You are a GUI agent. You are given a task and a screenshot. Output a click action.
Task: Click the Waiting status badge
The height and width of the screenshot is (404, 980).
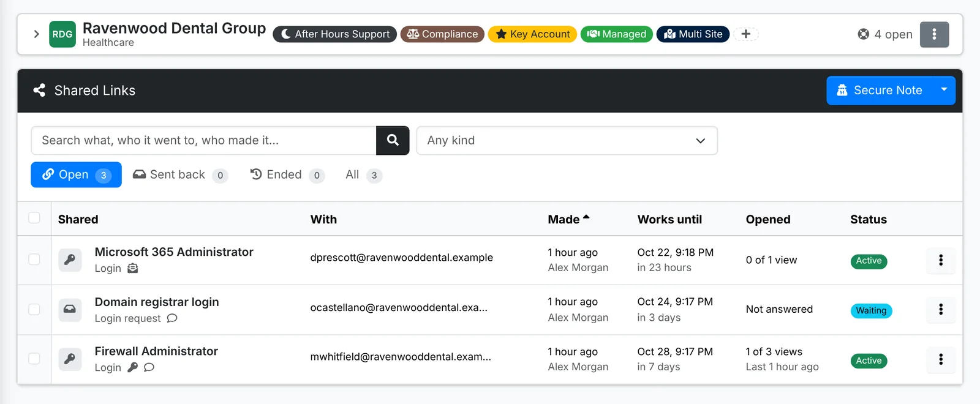click(871, 310)
